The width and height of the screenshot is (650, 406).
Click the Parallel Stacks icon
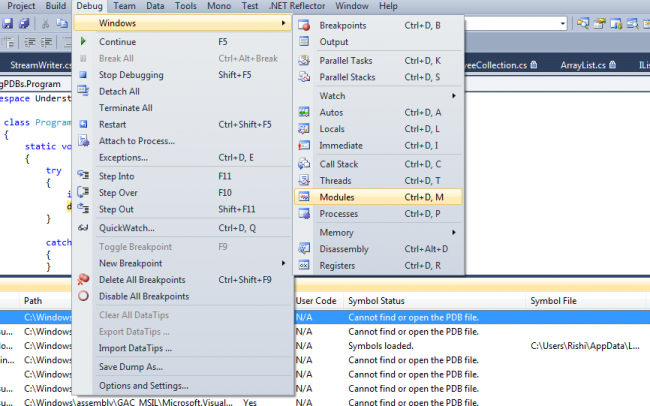point(304,77)
